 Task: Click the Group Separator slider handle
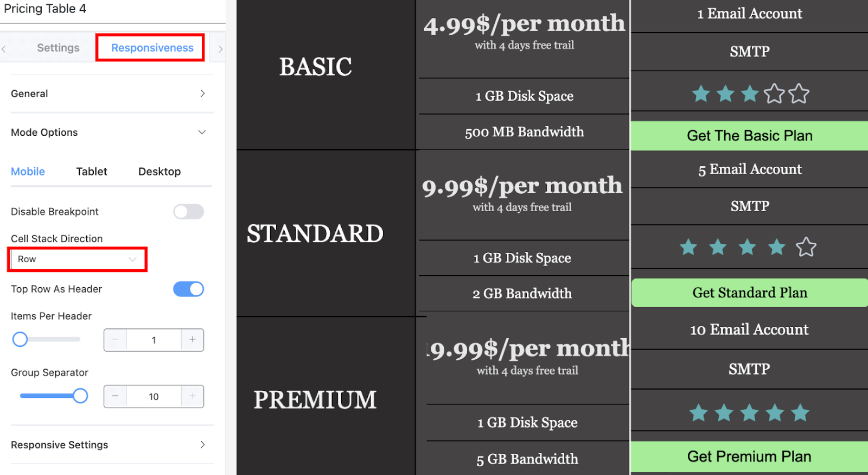(x=80, y=396)
